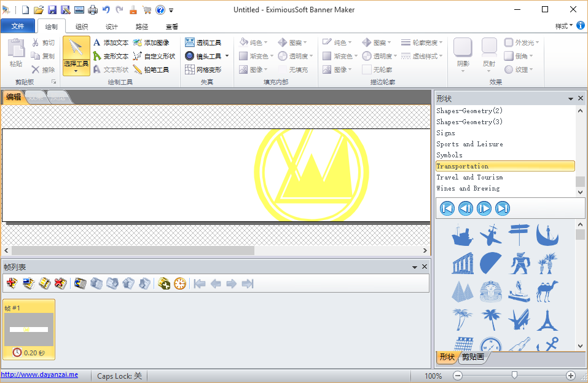Select Travel and Tourism category
This screenshot has width=588, height=383.
505,177
